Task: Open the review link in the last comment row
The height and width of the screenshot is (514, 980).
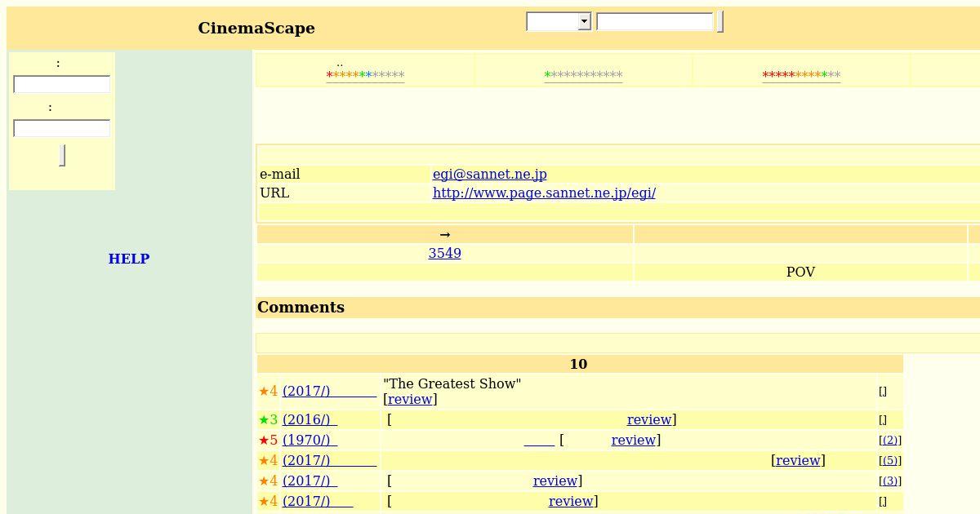Action: click(571, 501)
